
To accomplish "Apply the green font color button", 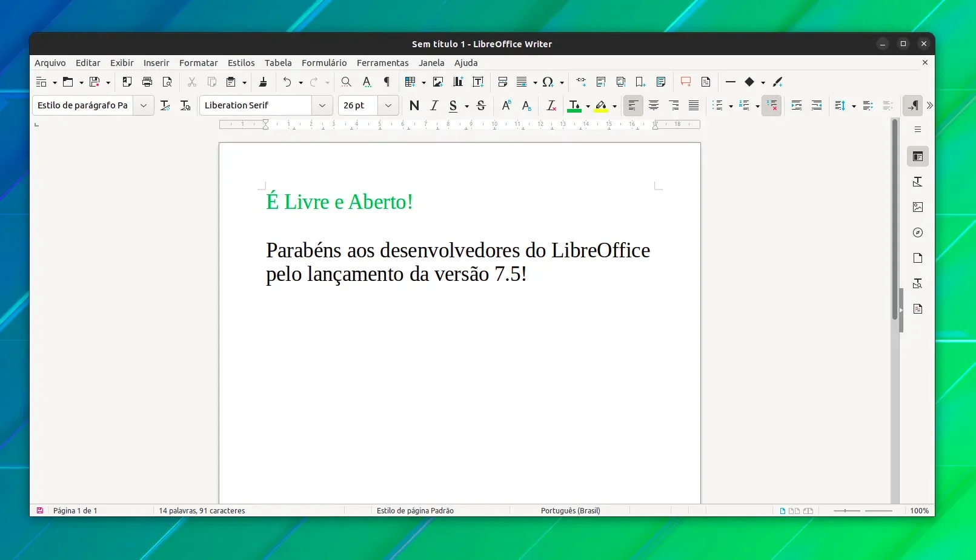I will pos(574,106).
